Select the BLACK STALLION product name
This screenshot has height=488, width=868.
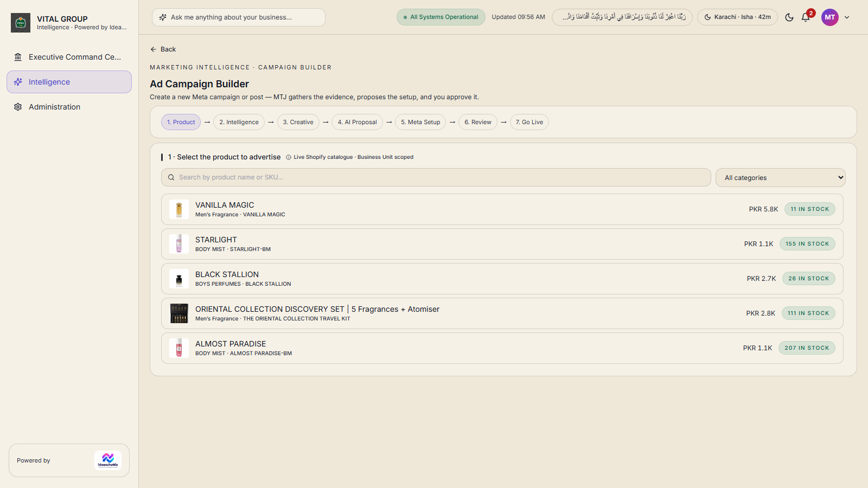[227, 274]
